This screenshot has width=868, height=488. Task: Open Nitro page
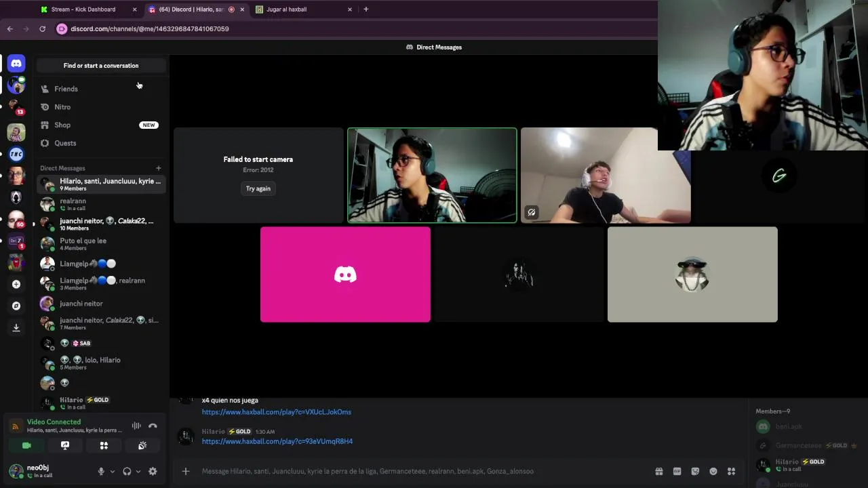[100, 107]
